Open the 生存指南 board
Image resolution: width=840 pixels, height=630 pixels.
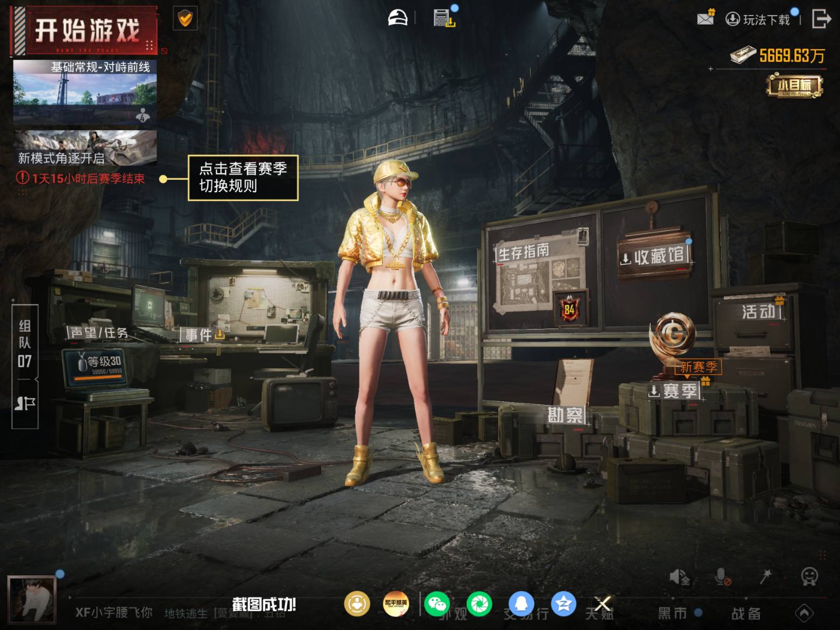tap(524, 252)
